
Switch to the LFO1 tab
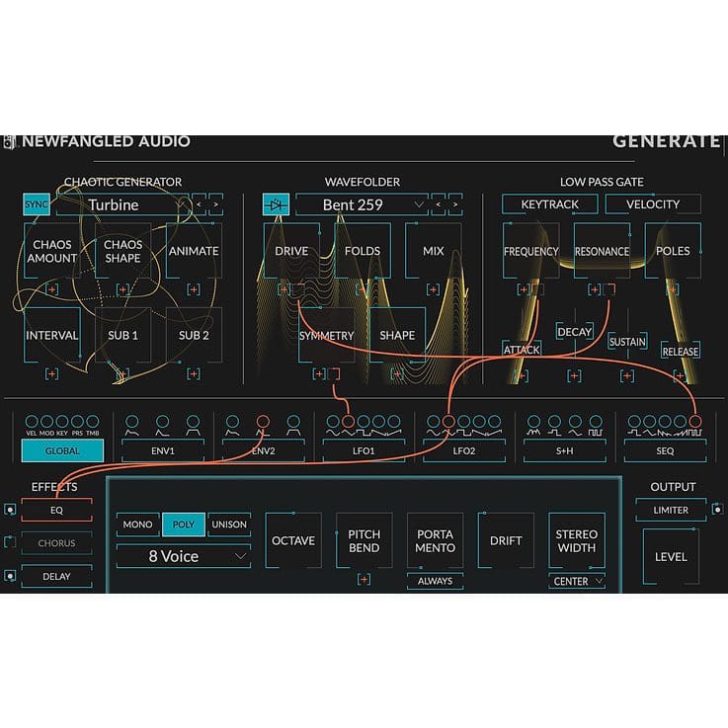click(364, 450)
